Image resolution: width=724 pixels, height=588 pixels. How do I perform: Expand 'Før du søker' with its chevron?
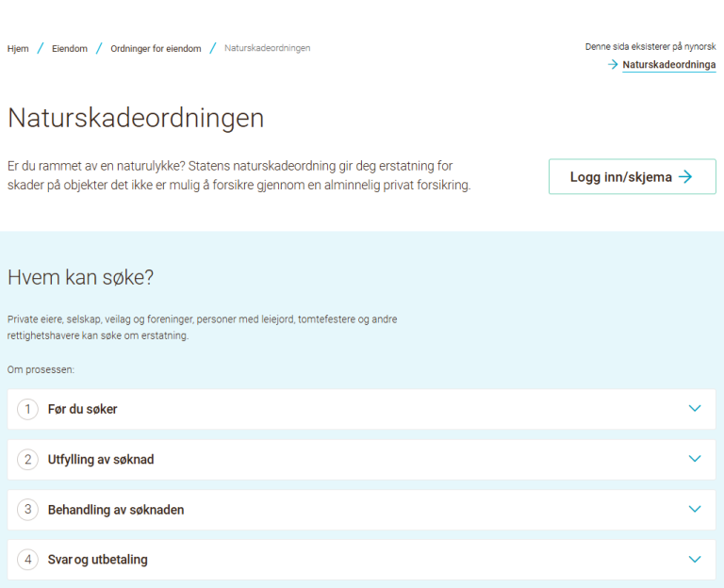pos(695,409)
